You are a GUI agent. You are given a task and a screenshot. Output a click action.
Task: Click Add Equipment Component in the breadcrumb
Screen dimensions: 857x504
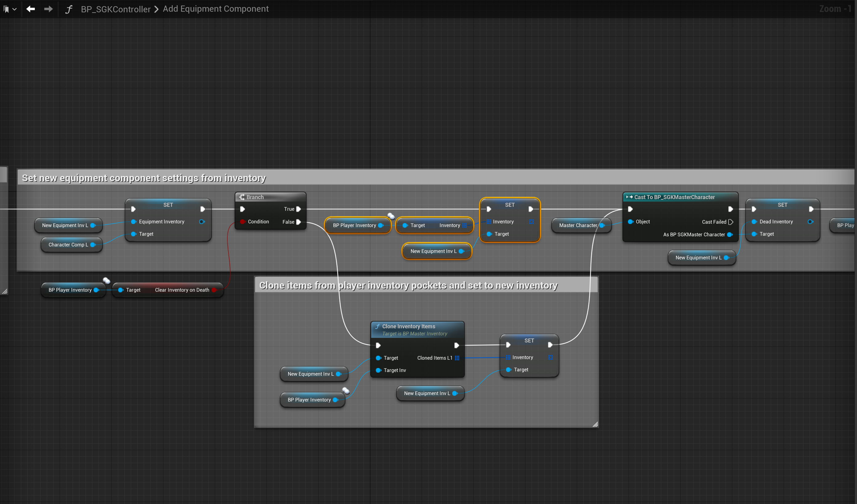click(x=215, y=9)
